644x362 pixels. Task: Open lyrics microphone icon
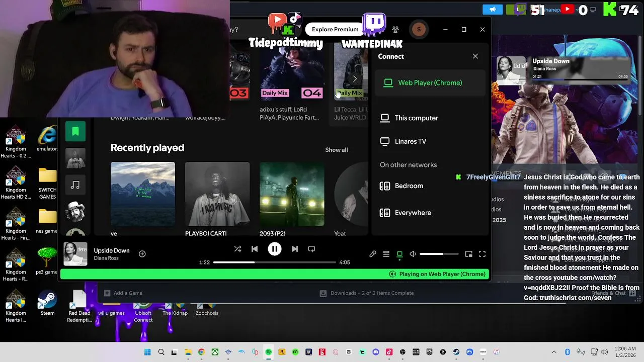pos(373,254)
